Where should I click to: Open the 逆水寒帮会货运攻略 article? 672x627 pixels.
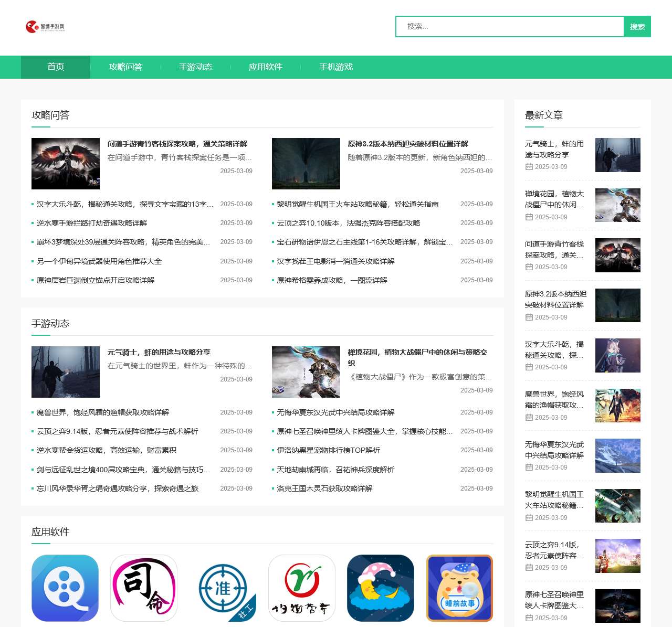(x=107, y=450)
